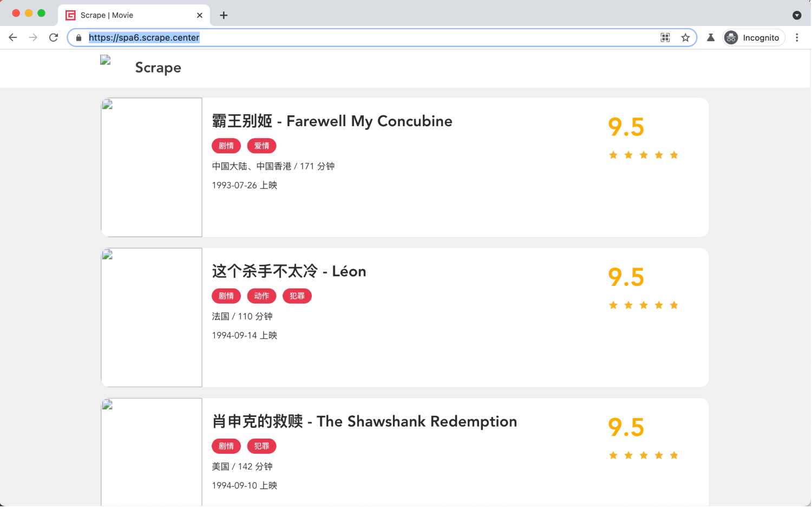Open the Farewell My Concubine movie title
812x509 pixels.
(332, 121)
